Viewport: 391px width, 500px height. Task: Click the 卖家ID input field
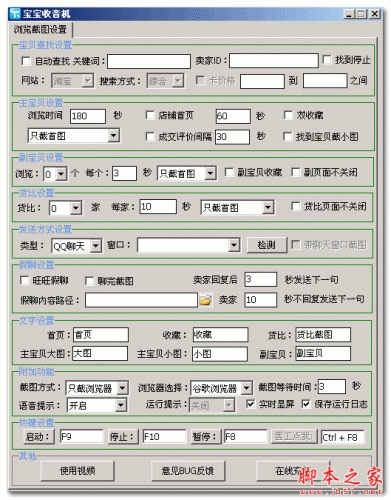tap(274, 61)
